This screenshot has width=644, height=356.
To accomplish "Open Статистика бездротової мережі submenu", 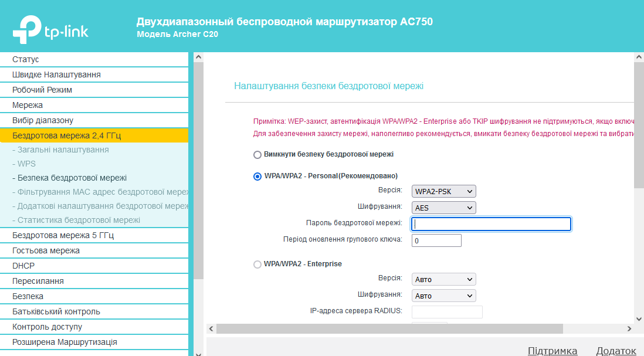I will [76, 220].
